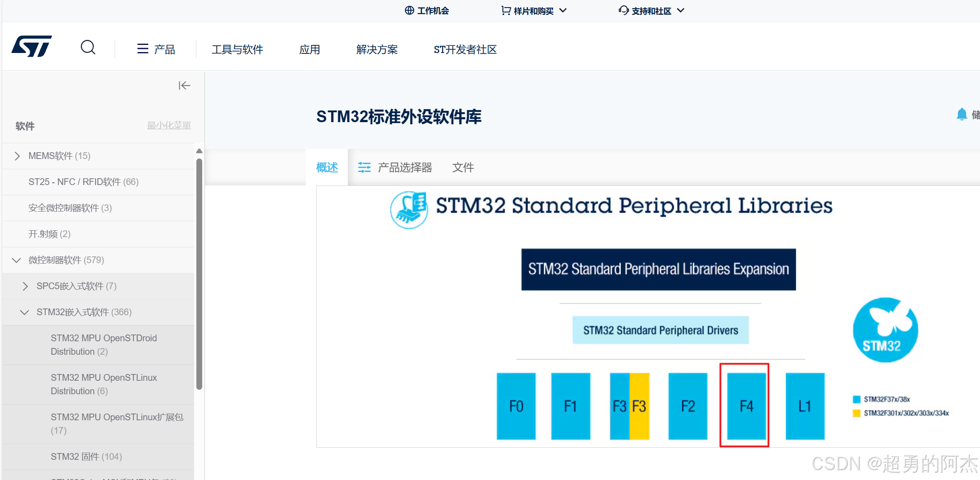Click the F2 series block
980x480 pixels.
point(687,406)
